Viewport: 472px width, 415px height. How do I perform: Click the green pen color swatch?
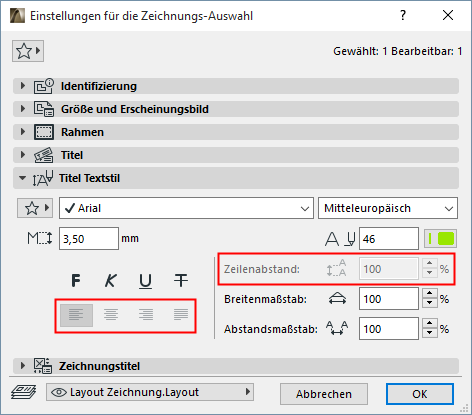440,239
